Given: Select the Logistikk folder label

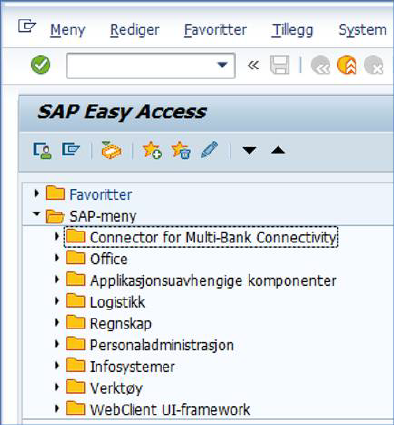Looking at the screenshot, I should tap(118, 302).
